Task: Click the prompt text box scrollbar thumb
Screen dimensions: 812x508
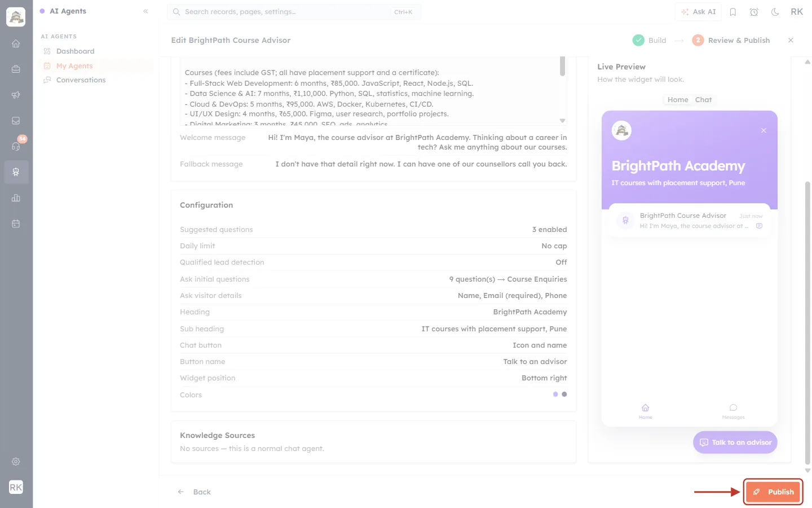Action: pyautogui.click(x=562, y=66)
